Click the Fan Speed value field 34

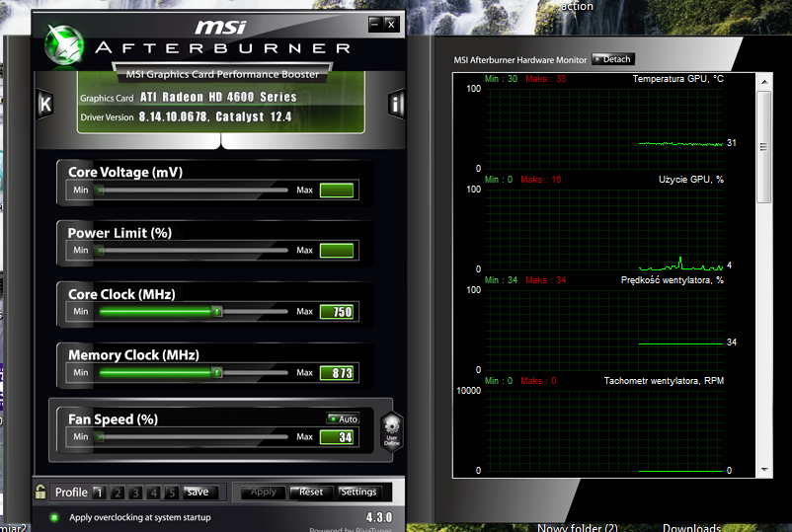pos(337,437)
